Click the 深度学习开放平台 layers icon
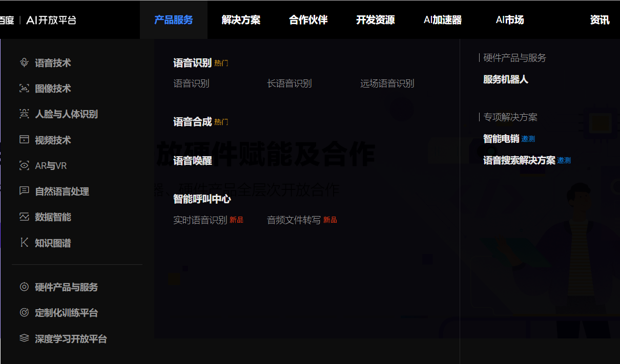Image resolution: width=620 pixels, height=364 pixels. [x=24, y=338]
